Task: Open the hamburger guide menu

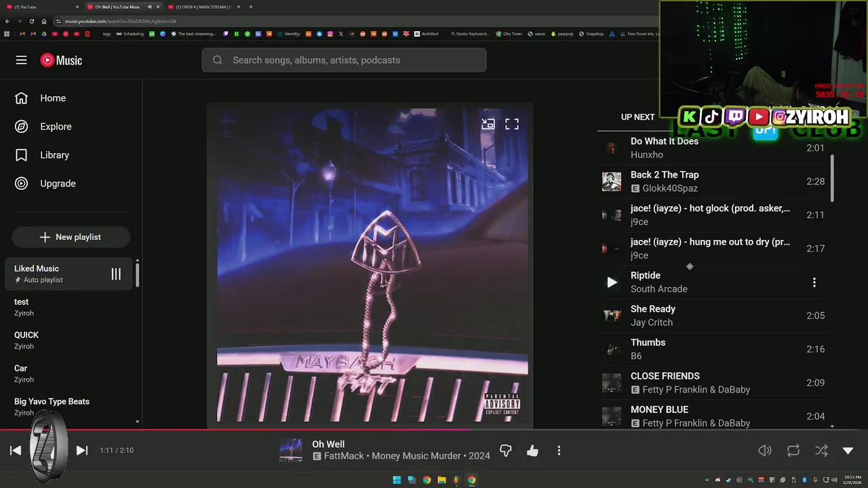Action: [21, 60]
